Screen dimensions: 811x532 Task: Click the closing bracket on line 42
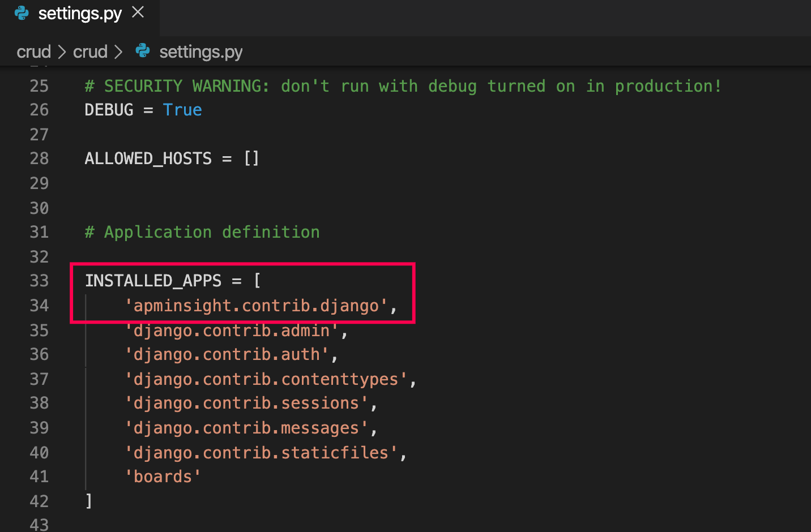[x=88, y=501]
